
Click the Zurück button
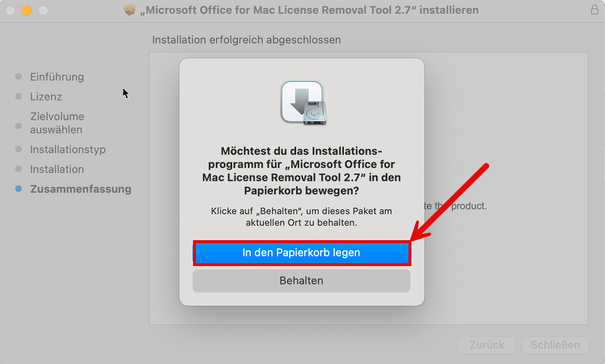tap(487, 345)
